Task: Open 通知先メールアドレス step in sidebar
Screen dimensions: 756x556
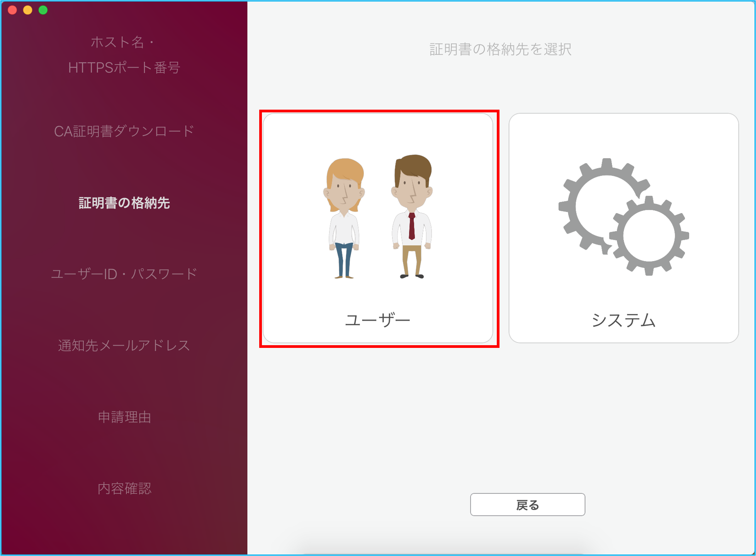Action: click(x=124, y=345)
